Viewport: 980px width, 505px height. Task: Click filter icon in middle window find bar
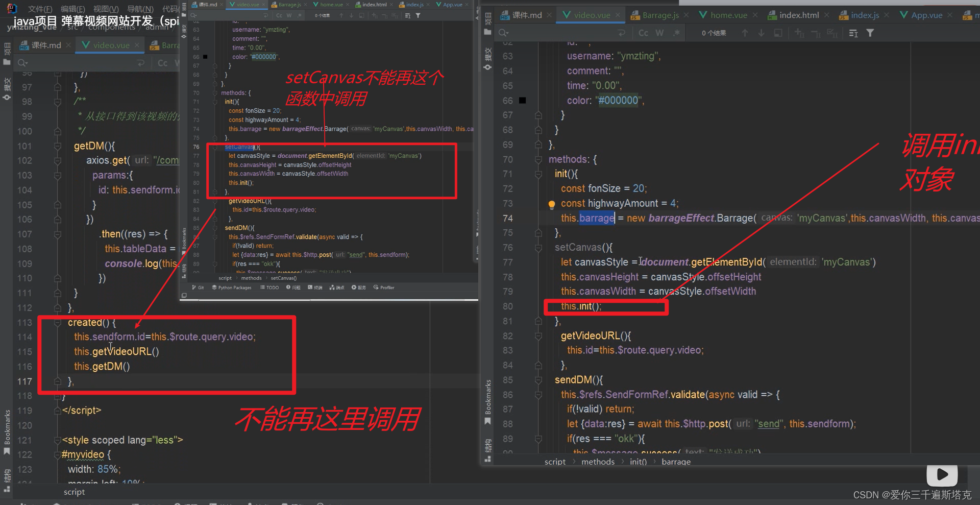coord(418,16)
